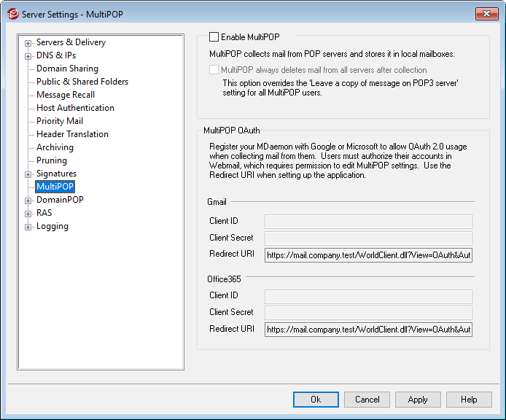Open the Priority Mail page
506x420 pixels.
point(60,121)
